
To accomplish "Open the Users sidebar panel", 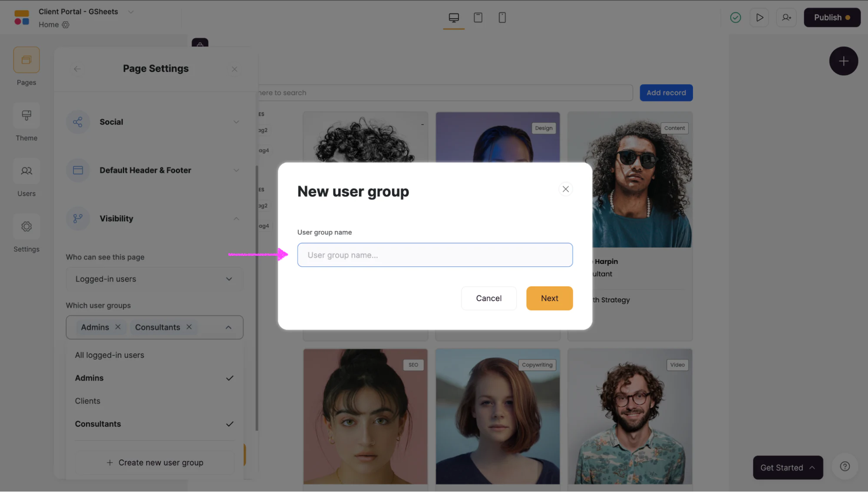I will (26, 171).
